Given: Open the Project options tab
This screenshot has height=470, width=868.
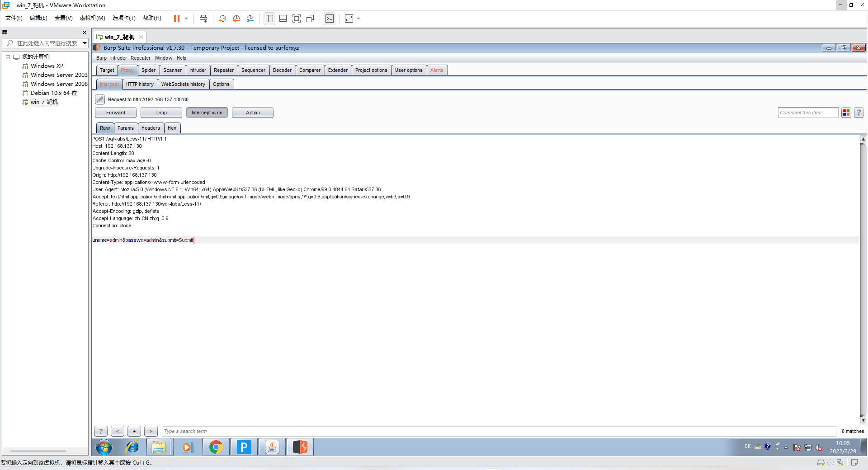Looking at the screenshot, I should (371, 70).
